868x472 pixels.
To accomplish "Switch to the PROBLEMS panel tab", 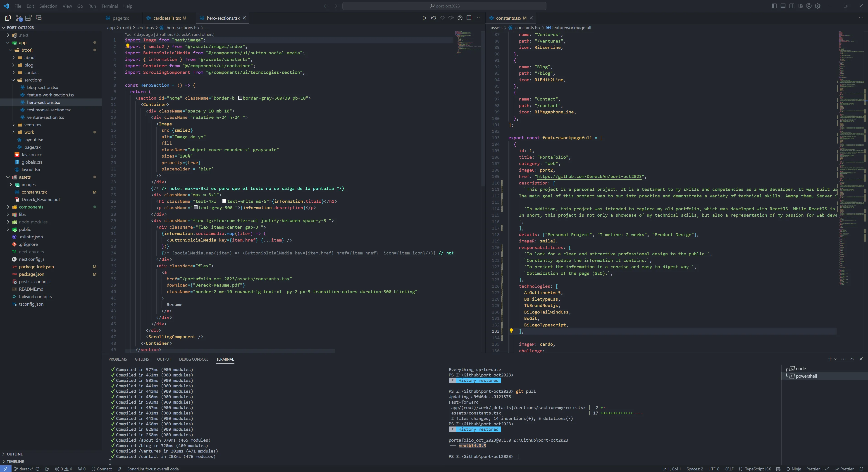I will [x=118, y=359].
